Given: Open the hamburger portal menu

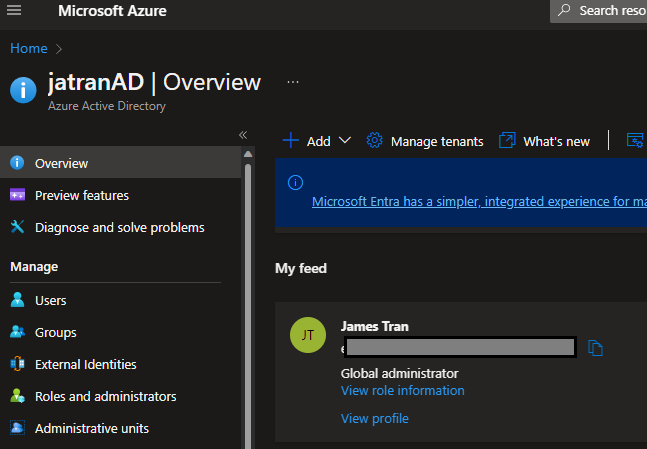Looking at the screenshot, I should tap(14, 10).
